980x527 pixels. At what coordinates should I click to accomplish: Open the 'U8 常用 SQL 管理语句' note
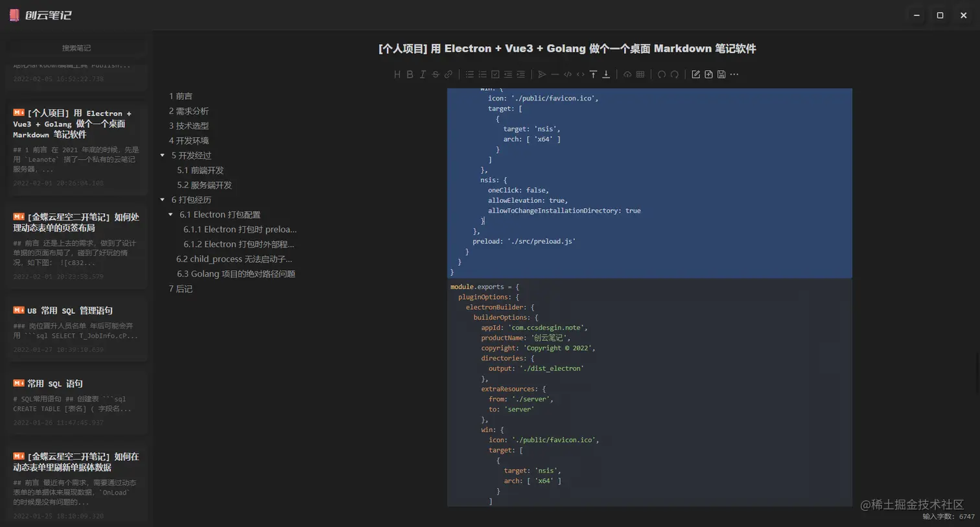click(76, 329)
